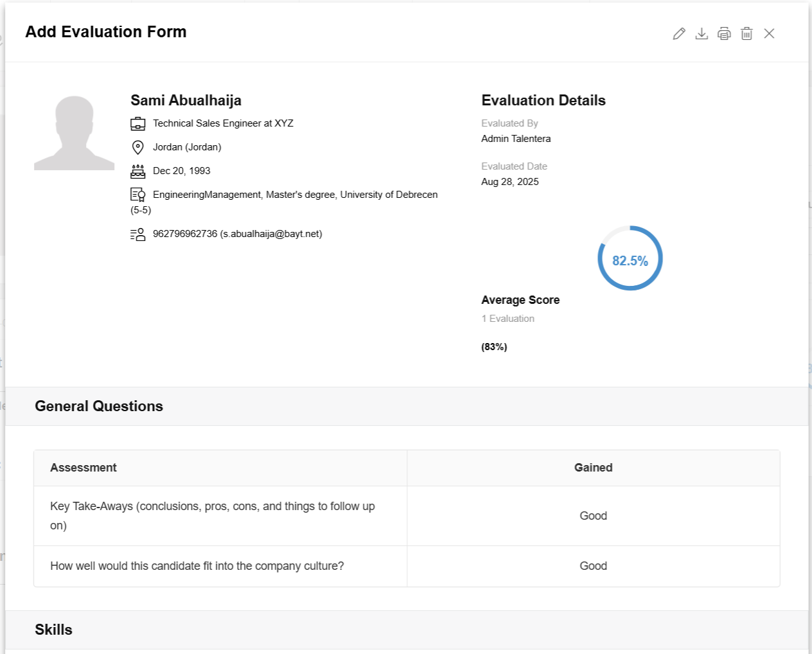Select candidate name Sami Abualhaija
The height and width of the screenshot is (654, 812).
click(186, 100)
